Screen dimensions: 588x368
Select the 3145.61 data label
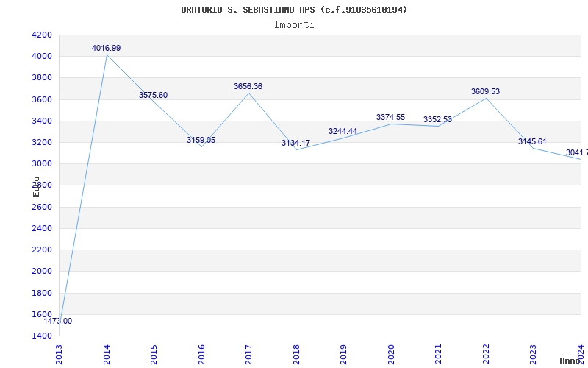(x=532, y=141)
